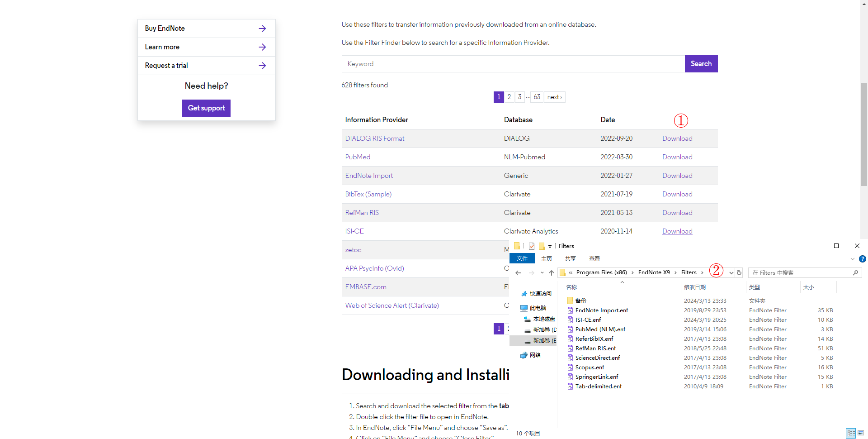Image resolution: width=868 pixels, height=439 pixels.
Task: Click the Get support button
Action: point(206,108)
